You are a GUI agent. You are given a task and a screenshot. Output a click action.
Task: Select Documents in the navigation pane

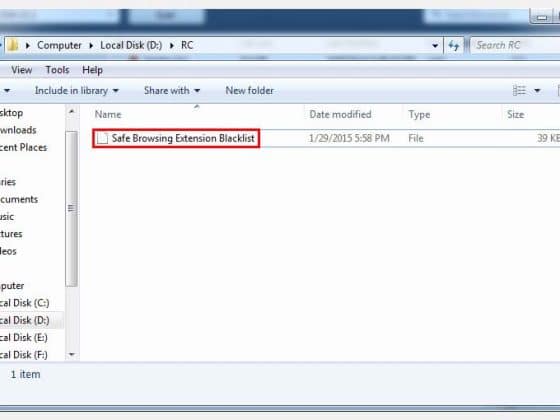pyautogui.click(x=19, y=199)
